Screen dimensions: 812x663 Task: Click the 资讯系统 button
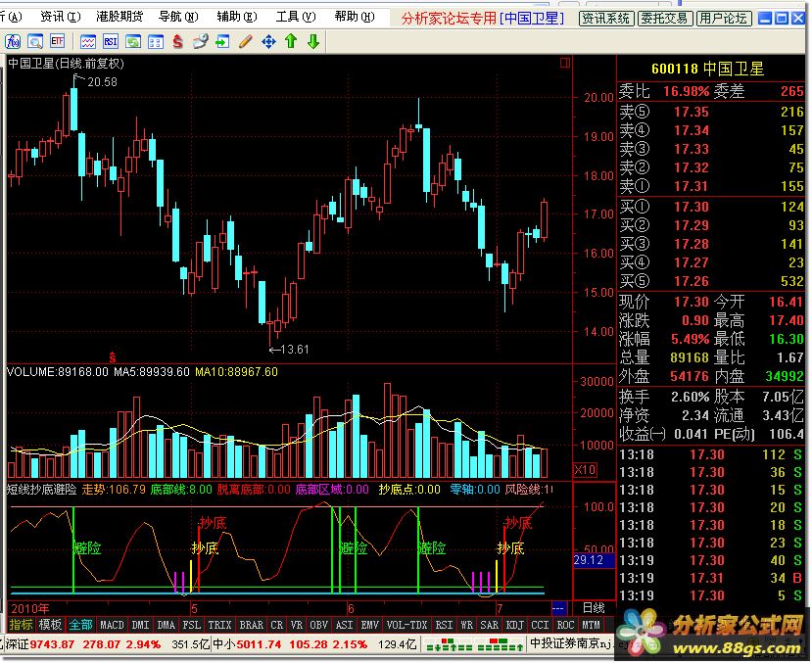[606, 19]
